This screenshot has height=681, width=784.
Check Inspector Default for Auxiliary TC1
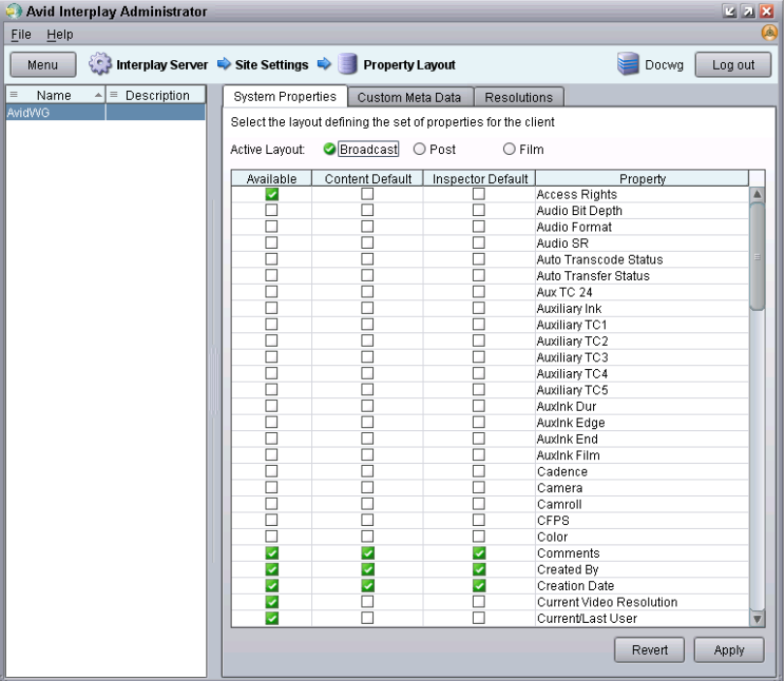(x=479, y=325)
